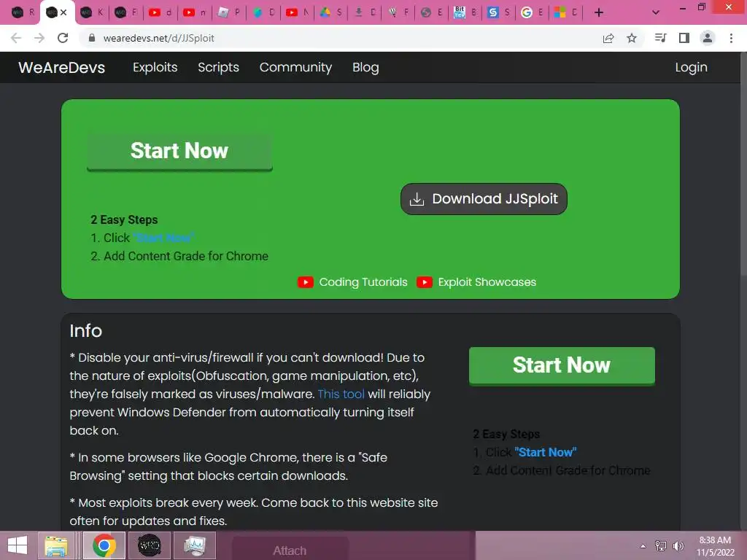747x560 pixels.
Task: Go forward with the browser forward arrow
Action: point(39,38)
